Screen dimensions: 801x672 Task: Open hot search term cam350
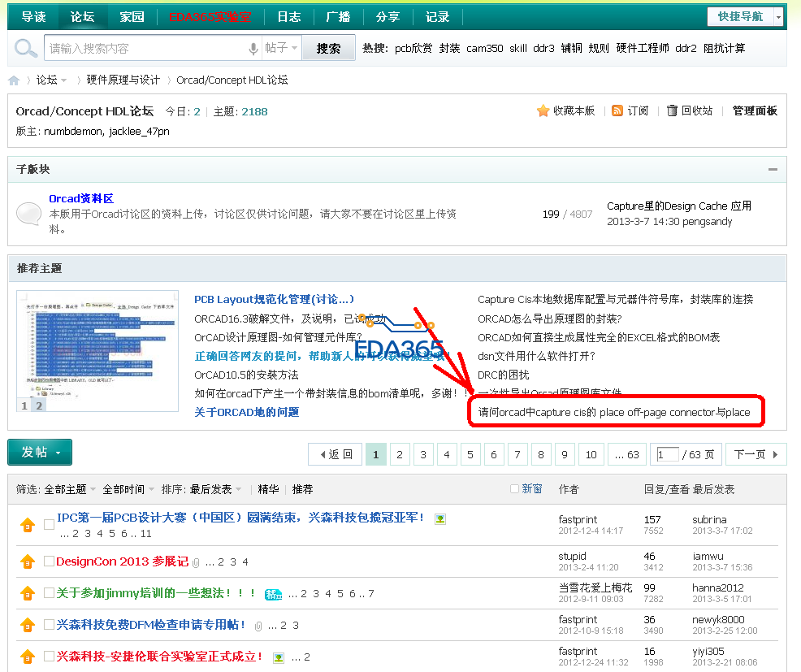[x=484, y=48]
